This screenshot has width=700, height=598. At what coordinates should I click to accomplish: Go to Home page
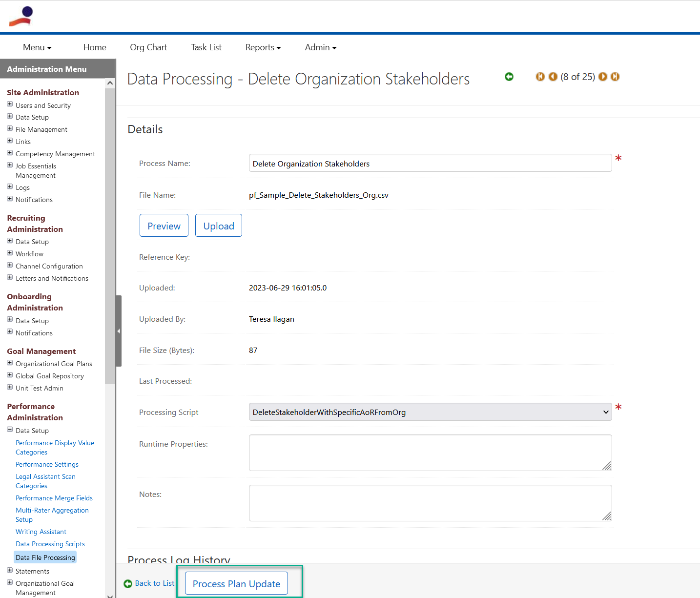tap(95, 47)
